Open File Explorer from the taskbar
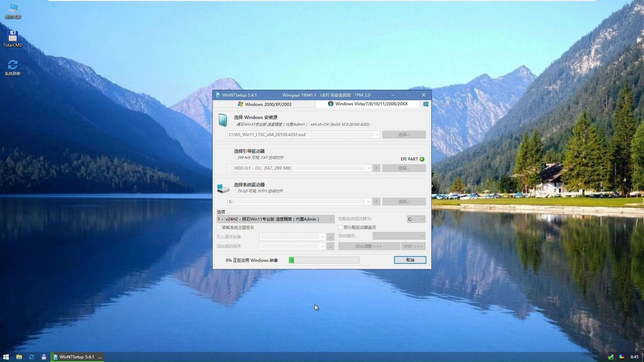This screenshot has width=644, height=362. [x=19, y=357]
